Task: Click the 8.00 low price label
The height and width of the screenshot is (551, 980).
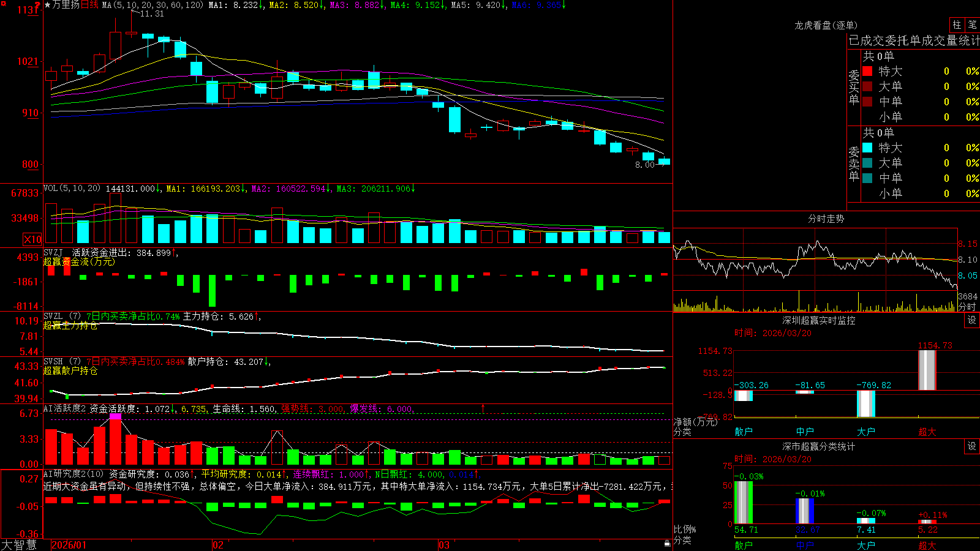Action: (645, 165)
